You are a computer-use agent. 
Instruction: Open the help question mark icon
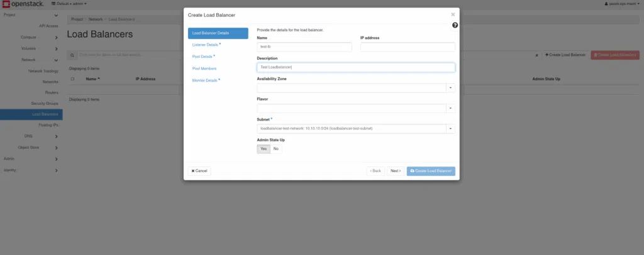coord(455,25)
